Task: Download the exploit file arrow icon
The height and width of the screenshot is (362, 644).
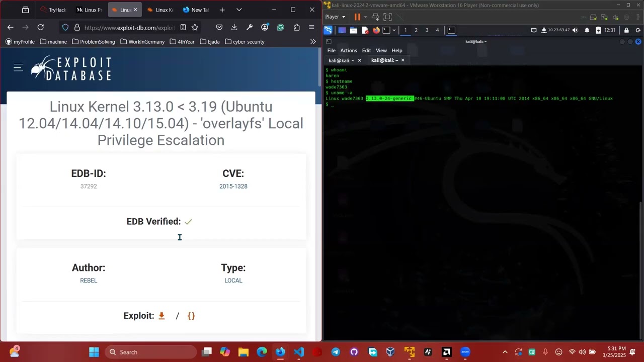Action: click(x=162, y=316)
